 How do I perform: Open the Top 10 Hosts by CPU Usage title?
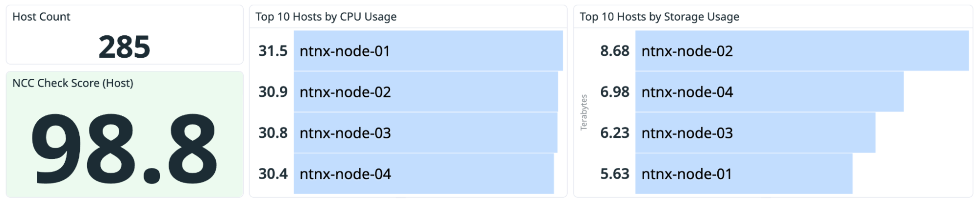(326, 17)
